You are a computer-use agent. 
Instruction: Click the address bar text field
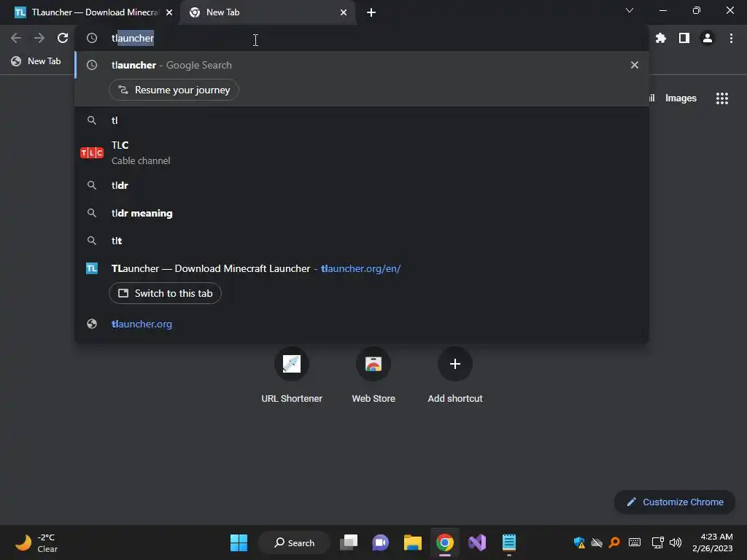coord(362,38)
